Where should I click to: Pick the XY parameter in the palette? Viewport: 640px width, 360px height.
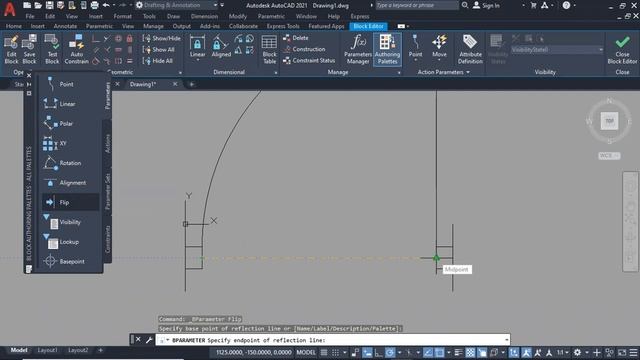70,143
